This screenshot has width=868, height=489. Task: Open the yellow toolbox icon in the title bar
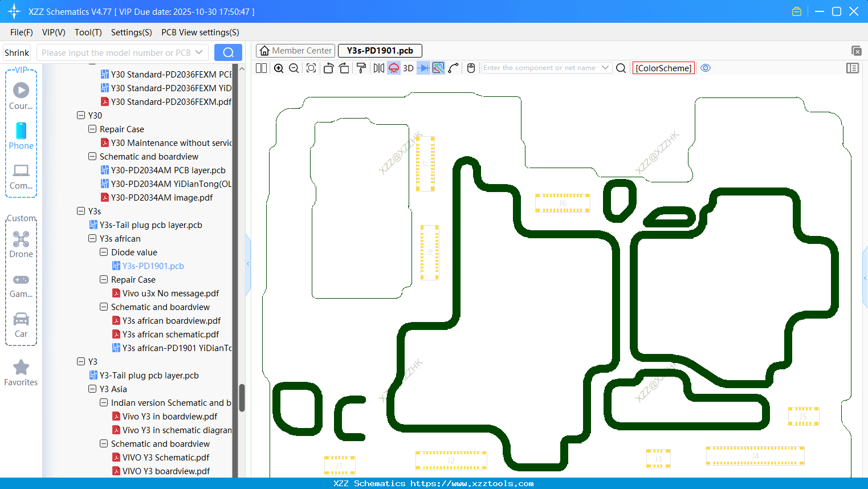point(797,11)
